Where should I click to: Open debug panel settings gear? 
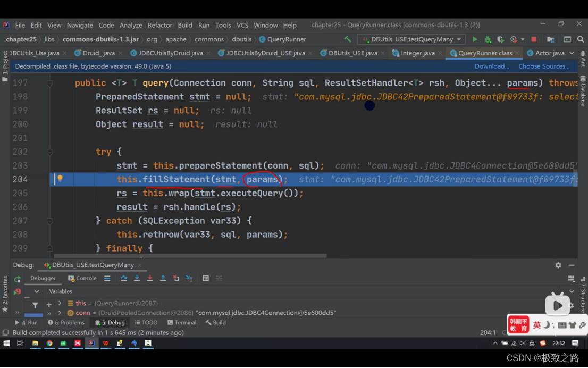coord(558,265)
